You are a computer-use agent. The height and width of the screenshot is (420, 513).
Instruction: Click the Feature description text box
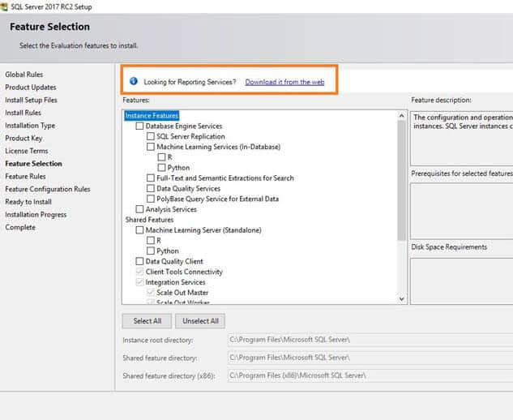click(462, 139)
